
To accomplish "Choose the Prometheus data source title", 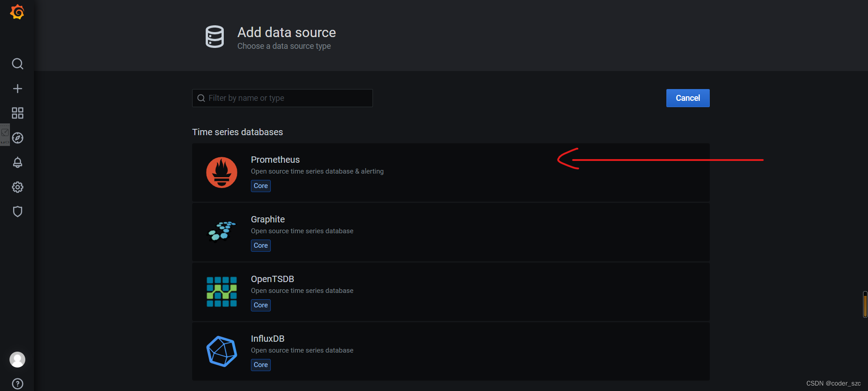I will click(x=275, y=160).
